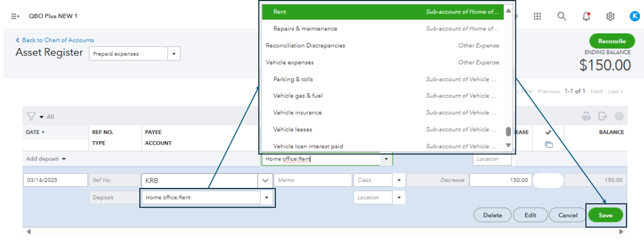Click the filter funnel icon
The width and height of the screenshot is (644, 245).
tap(32, 116)
